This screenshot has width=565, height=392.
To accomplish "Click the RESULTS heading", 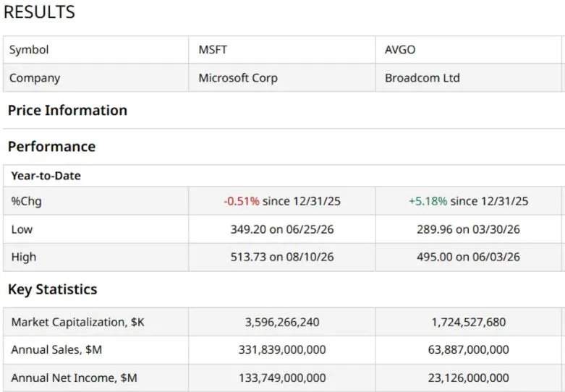I will 39,12.
